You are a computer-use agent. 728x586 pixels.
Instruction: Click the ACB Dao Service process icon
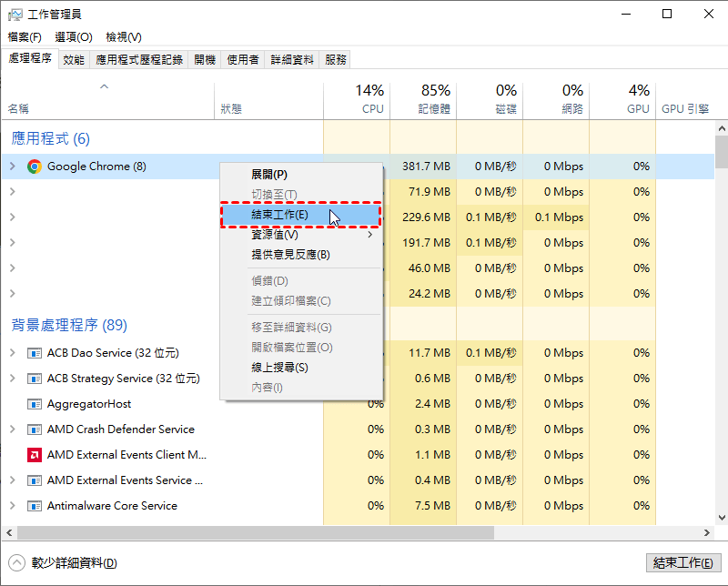coord(35,353)
